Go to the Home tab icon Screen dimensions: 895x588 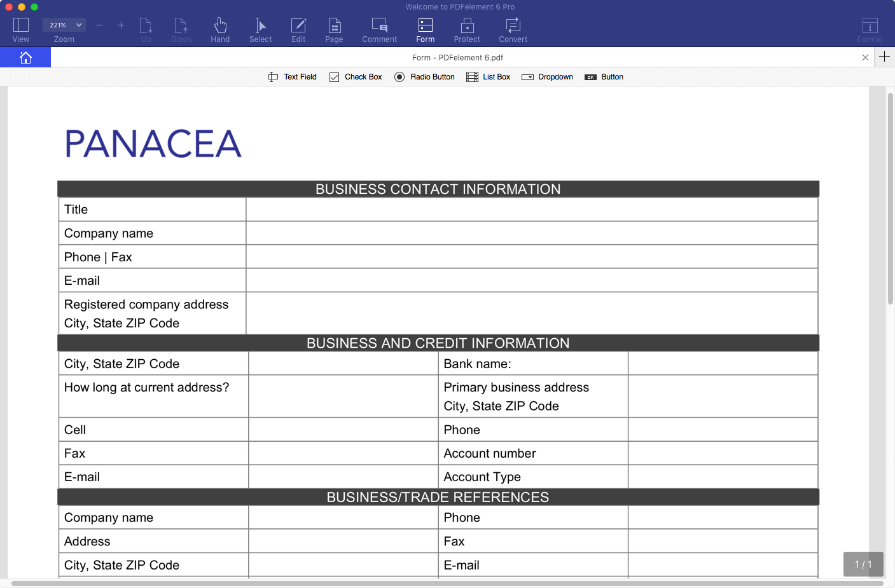pos(25,58)
